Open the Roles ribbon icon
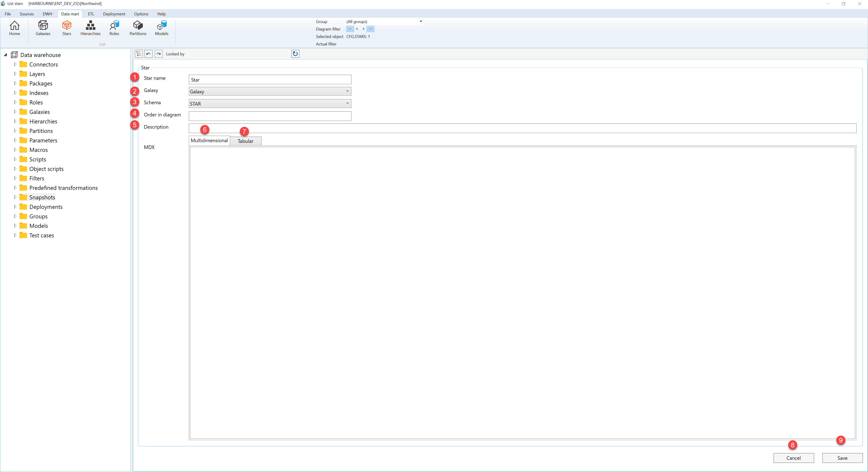Viewport: 868px width, 472px height. pyautogui.click(x=114, y=28)
